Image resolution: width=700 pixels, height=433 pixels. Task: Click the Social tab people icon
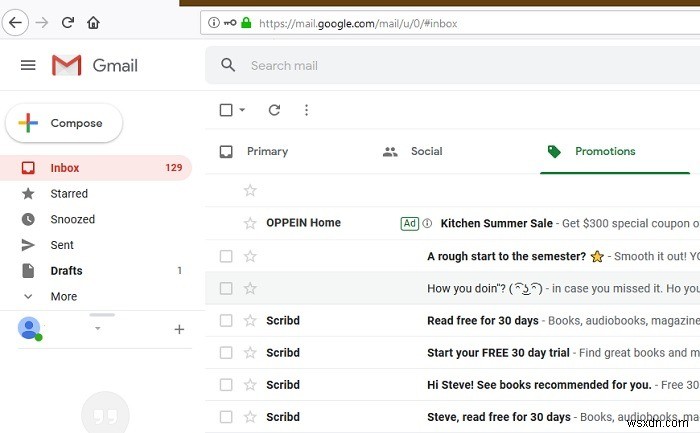tap(390, 152)
